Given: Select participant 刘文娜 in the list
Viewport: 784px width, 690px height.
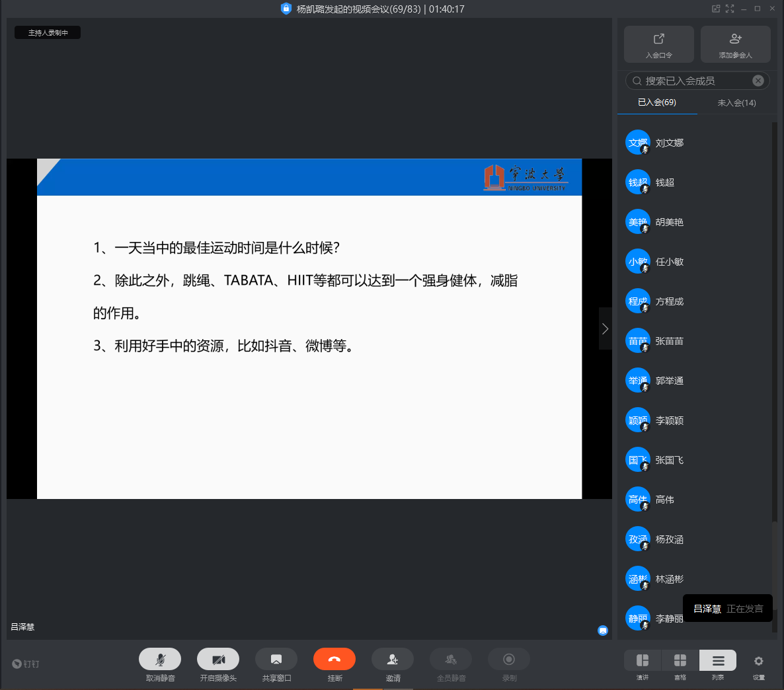Looking at the screenshot, I should (x=669, y=143).
